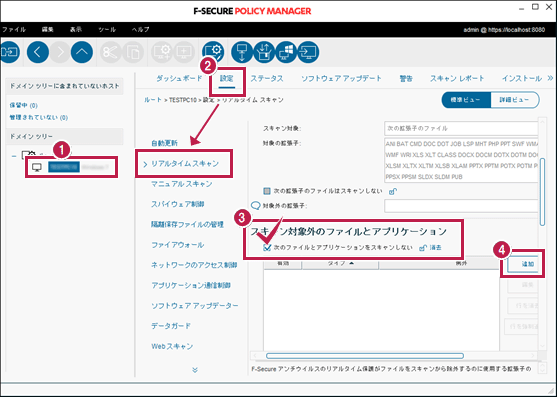Click the padlock icon beside the 消去 link
The height and width of the screenshot is (397, 557).
(x=423, y=248)
